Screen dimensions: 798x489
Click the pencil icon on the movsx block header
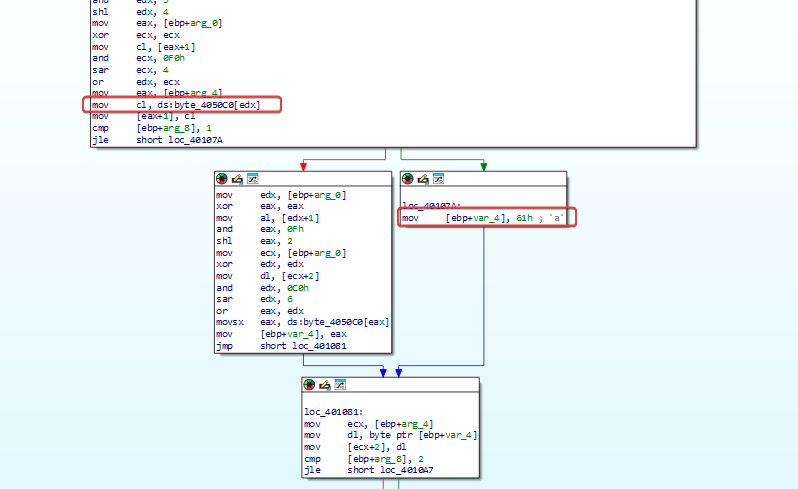237,179
